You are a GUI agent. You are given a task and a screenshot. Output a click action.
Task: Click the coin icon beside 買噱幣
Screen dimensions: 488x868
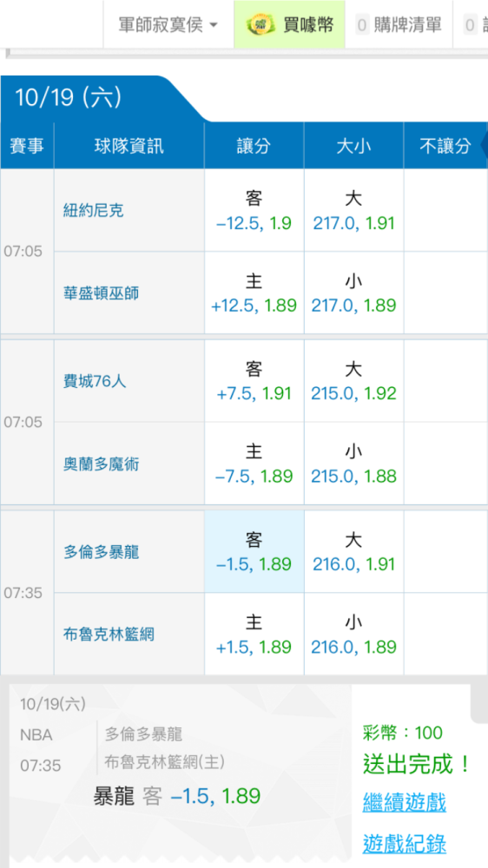click(x=258, y=24)
